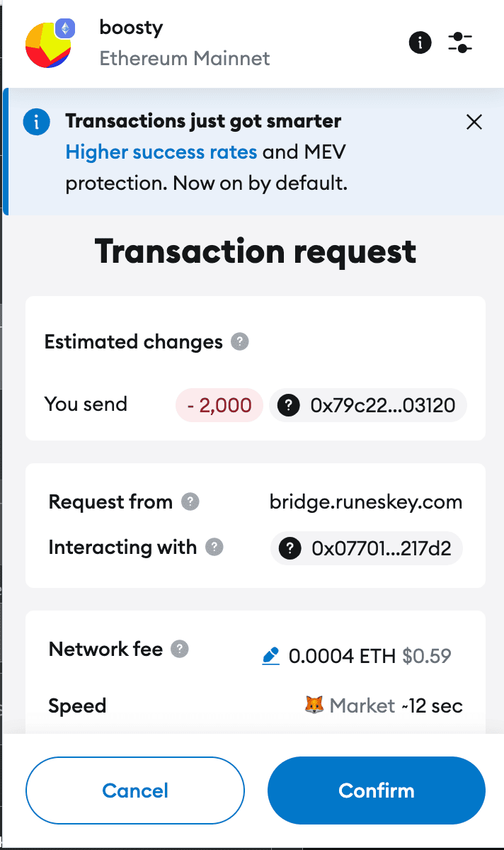Click the Estimated changes help icon
Viewport: 504px width, 850px height.
239,341
